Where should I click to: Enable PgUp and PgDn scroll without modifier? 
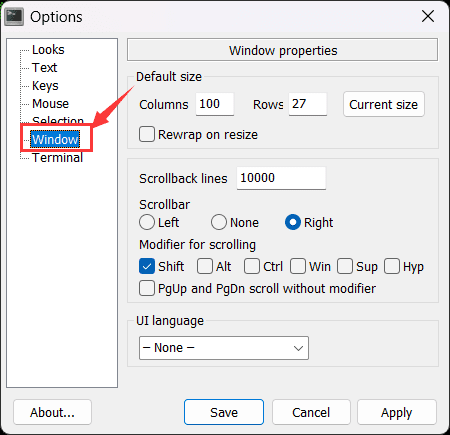coord(147,288)
